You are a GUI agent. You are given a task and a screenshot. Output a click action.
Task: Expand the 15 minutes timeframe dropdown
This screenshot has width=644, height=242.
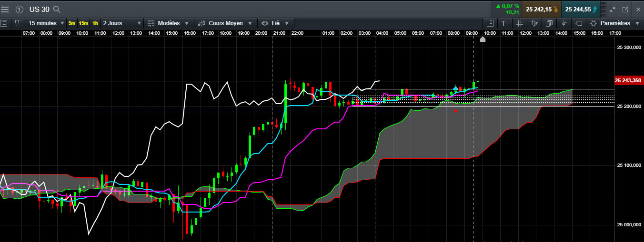(x=46, y=23)
